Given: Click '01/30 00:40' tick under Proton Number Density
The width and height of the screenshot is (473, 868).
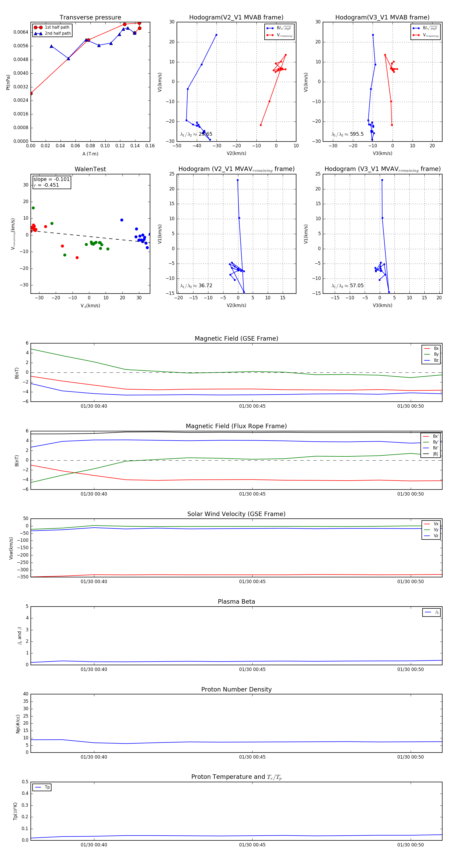Looking at the screenshot, I should [x=94, y=757].
